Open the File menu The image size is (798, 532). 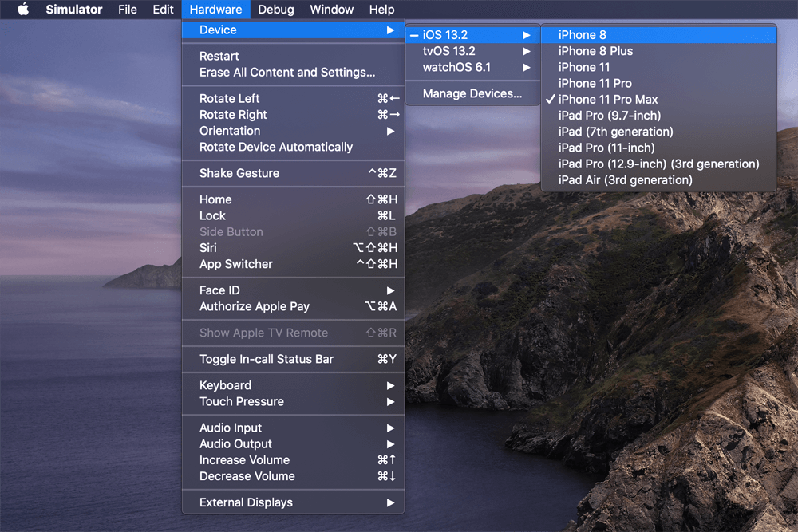(x=127, y=9)
